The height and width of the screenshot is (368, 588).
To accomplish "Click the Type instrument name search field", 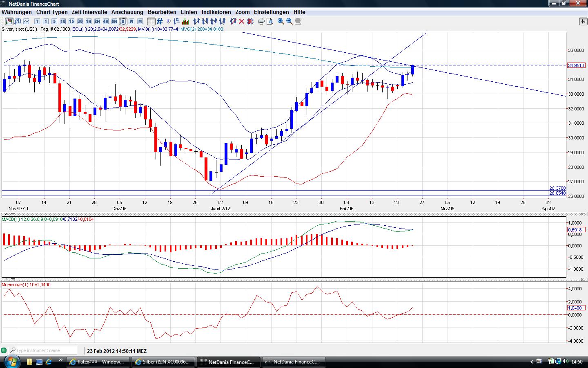I will point(46,350).
